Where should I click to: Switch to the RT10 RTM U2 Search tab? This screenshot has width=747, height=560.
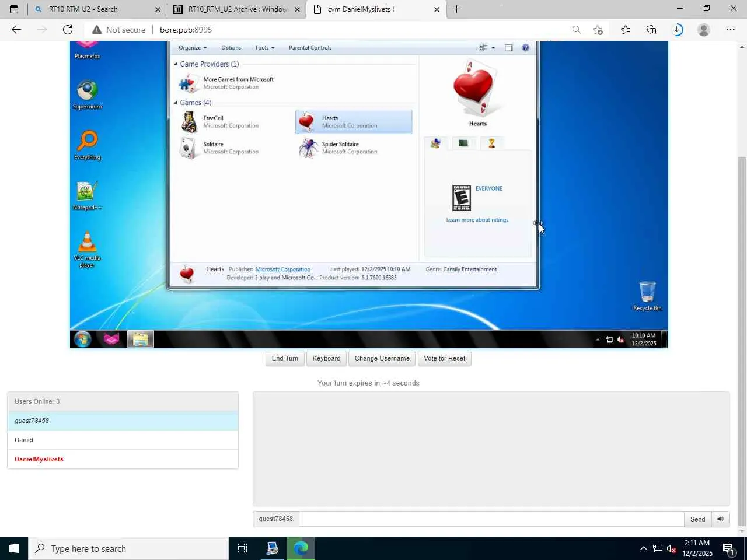tap(97, 9)
